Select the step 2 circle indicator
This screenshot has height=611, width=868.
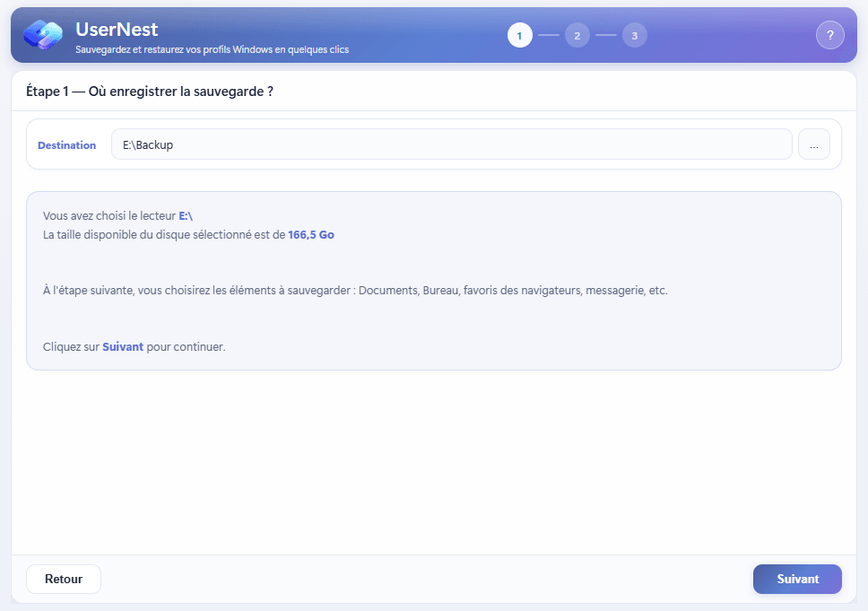click(x=577, y=35)
